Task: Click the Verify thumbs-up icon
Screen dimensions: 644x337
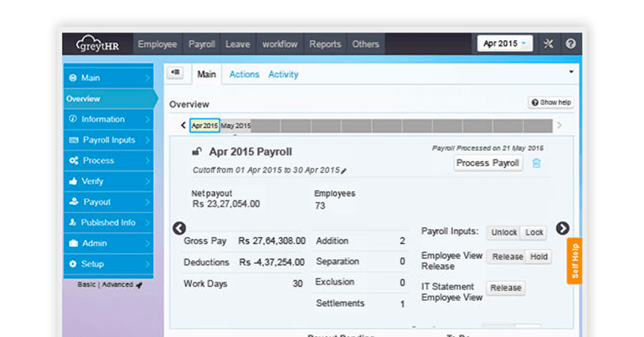Action: tap(73, 181)
